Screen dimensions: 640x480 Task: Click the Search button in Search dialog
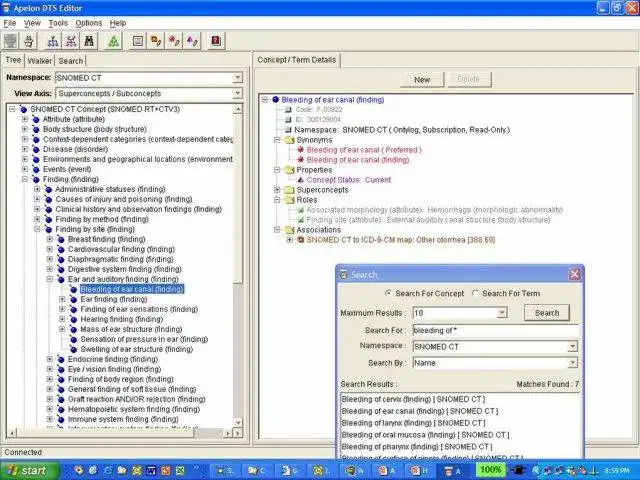[547, 313]
